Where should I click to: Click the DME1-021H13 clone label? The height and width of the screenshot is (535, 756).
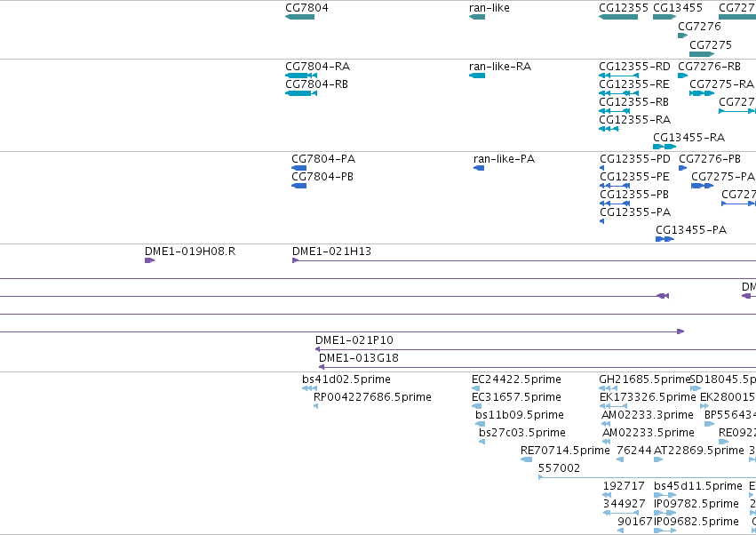[331, 252]
